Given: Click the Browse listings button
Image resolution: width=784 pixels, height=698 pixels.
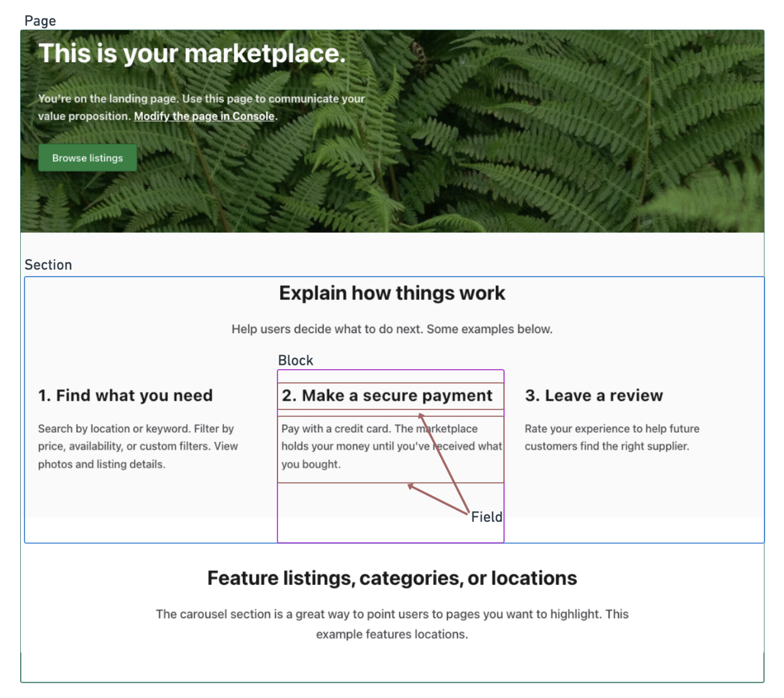Looking at the screenshot, I should tap(87, 158).
